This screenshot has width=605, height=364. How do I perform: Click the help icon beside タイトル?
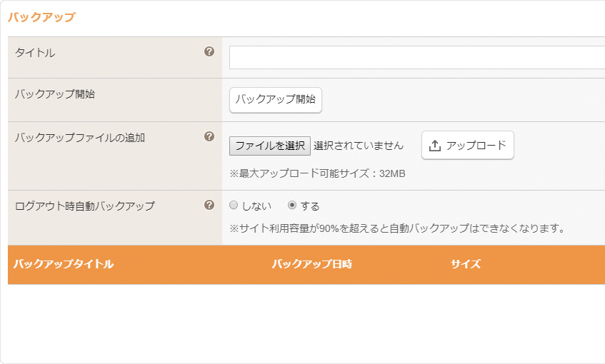click(x=209, y=51)
